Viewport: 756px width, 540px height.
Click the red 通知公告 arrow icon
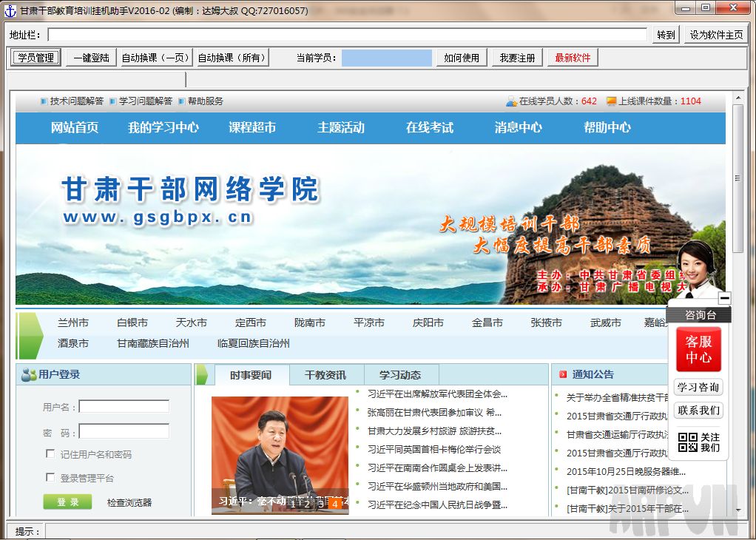[x=563, y=374]
